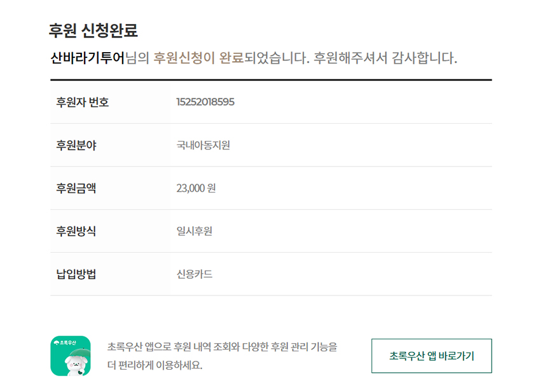Click the 후원분야 row label
The width and height of the screenshot is (547, 392).
76,145
